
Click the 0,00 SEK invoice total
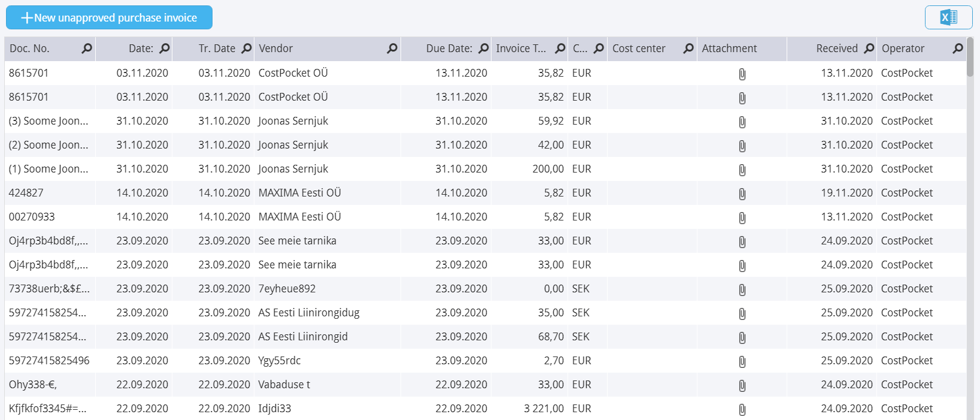(554, 289)
